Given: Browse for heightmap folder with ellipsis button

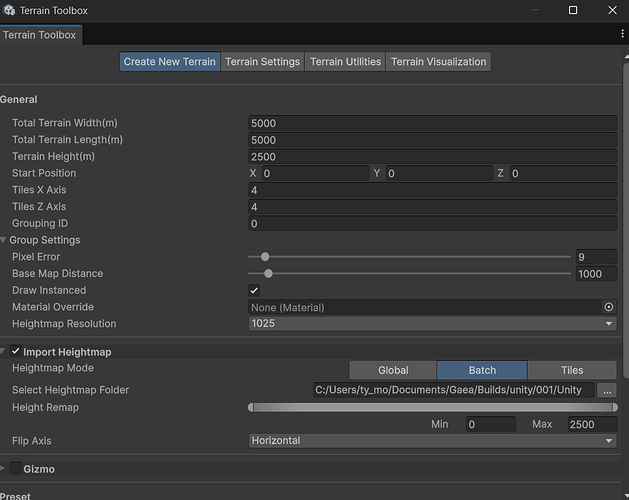Looking at the screenshot, I should pos(607,390).
